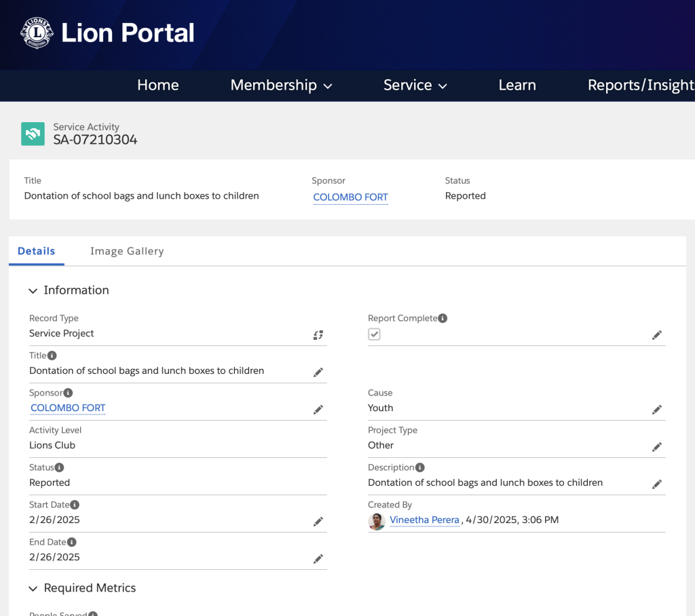
Task: Change the Record Type via its icon
Action: [318, 335]
